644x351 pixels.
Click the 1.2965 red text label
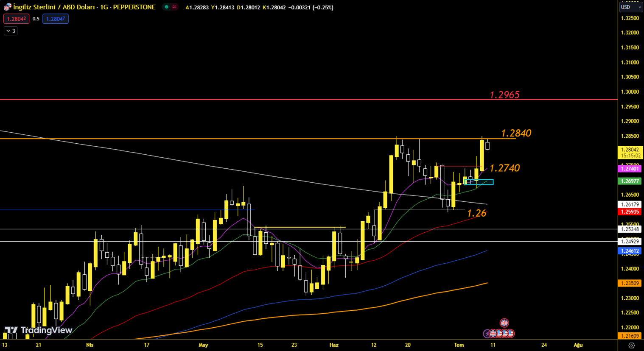(x=504, y=95)
